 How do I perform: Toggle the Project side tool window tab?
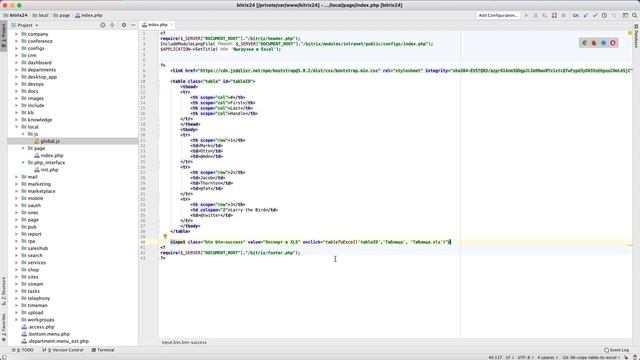pos(4,36)
